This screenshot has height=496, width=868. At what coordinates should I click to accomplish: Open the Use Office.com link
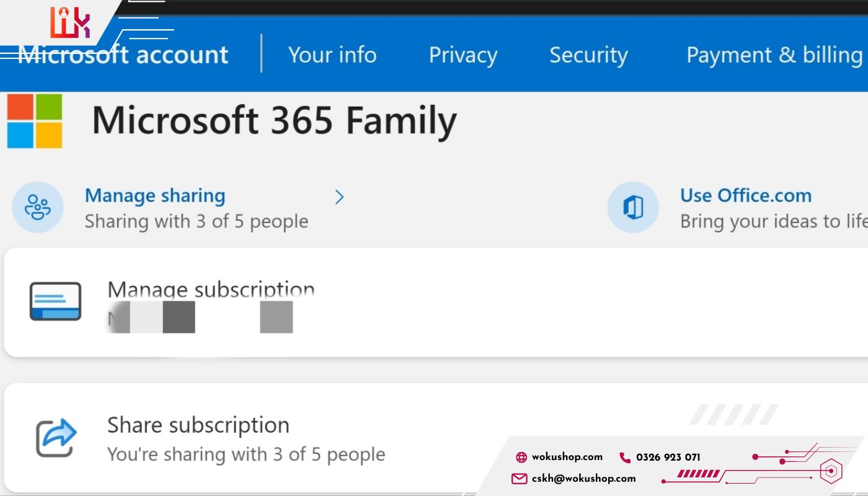click(746, 195)
